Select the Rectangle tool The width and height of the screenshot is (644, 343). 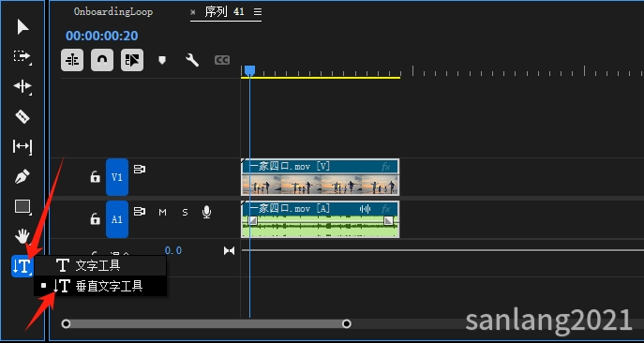coord(22,206)
